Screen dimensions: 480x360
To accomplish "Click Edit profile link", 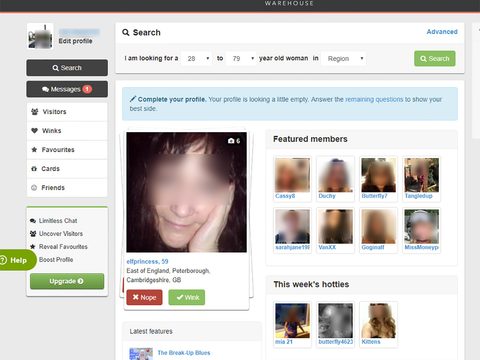I will [x=75, y=41].
